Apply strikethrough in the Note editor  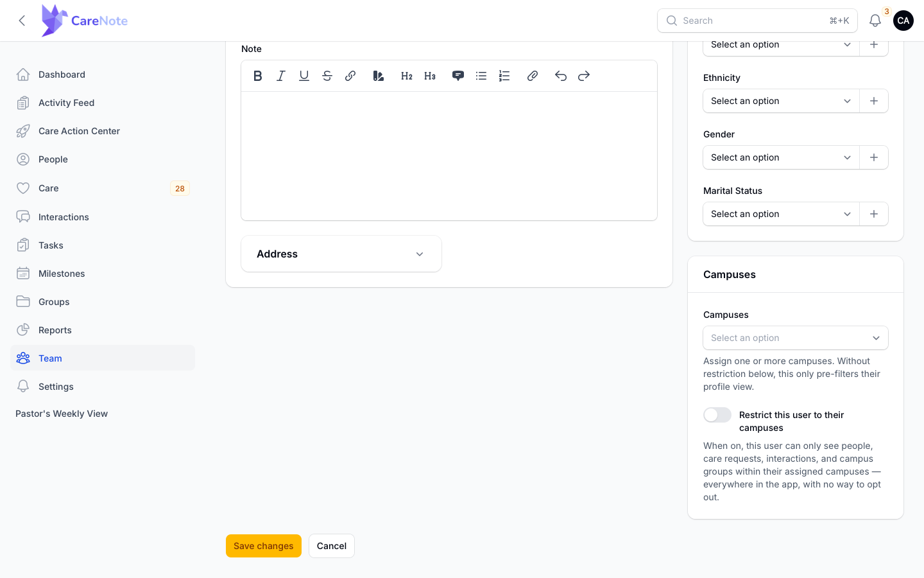[x=327, y=76]
